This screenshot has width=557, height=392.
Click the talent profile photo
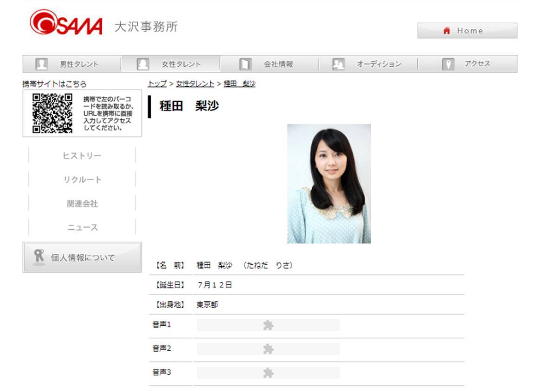329,184
